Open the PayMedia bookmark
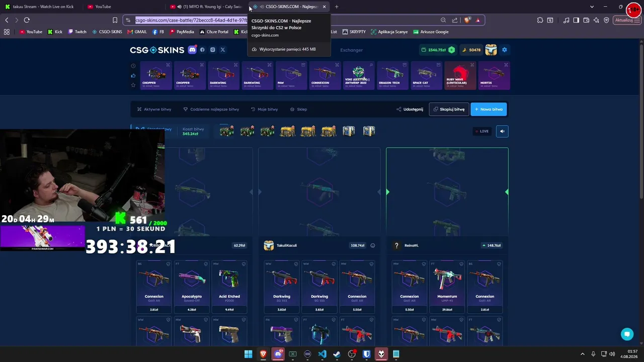 pyautogui.click(x=182, y=32)
